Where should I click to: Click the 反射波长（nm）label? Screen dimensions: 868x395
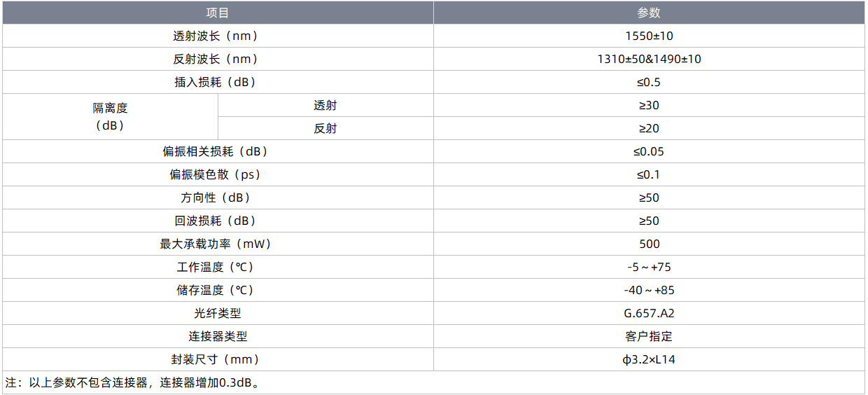click(x=218, y=59)
